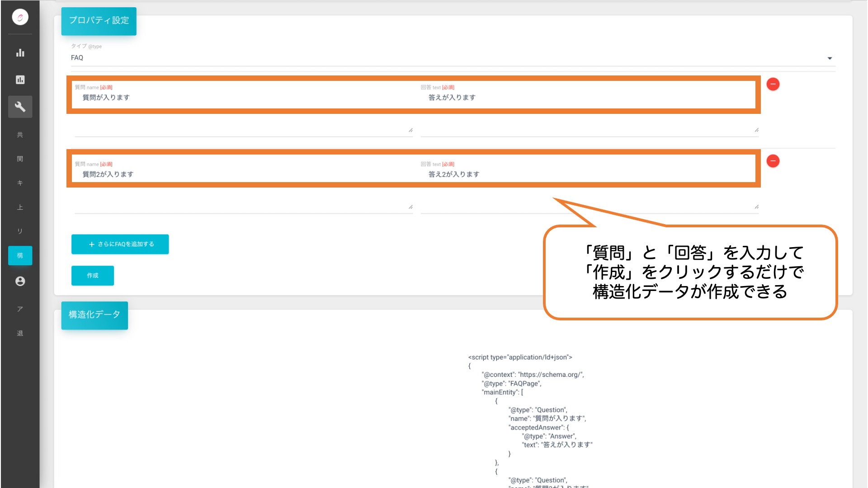Select the wrench tools icon
Image resolution: width=868 pixels, height=488 pixels.
(x=20, y=107)
